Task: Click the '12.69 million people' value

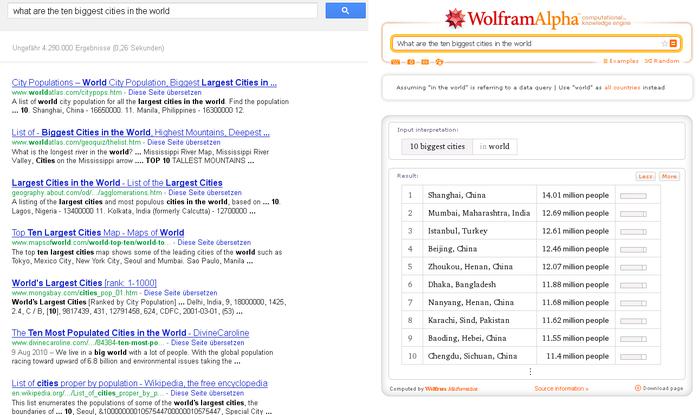Action: 576,213
